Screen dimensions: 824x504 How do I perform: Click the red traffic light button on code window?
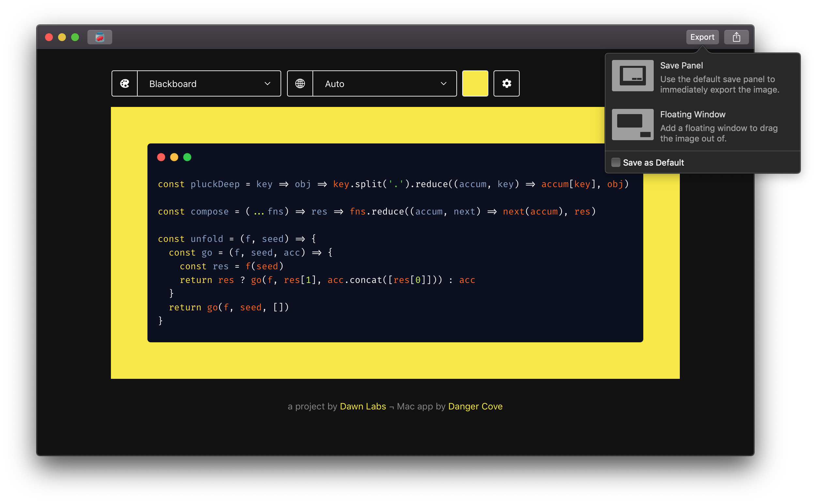coord(162,157)
